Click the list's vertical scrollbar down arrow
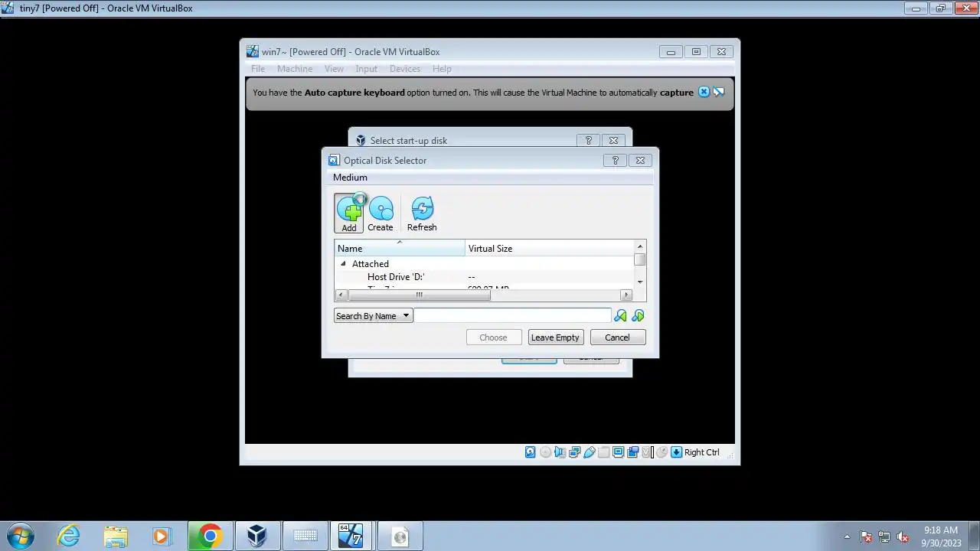 [x=640, y=282]
